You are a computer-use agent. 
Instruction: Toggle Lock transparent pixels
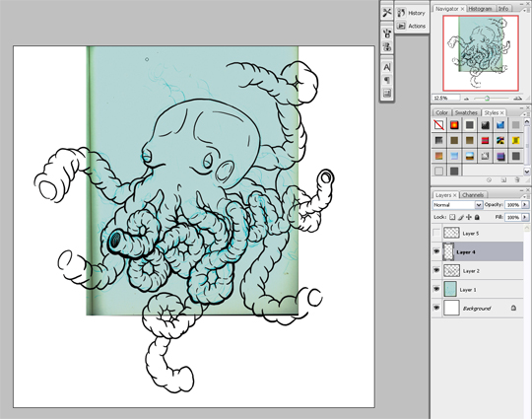(452, 217)
